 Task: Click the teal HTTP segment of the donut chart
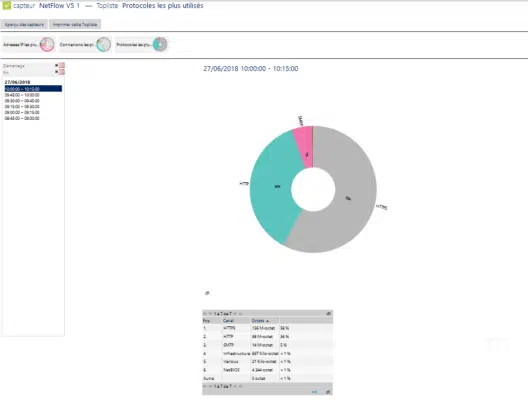(x=273, y=187)
